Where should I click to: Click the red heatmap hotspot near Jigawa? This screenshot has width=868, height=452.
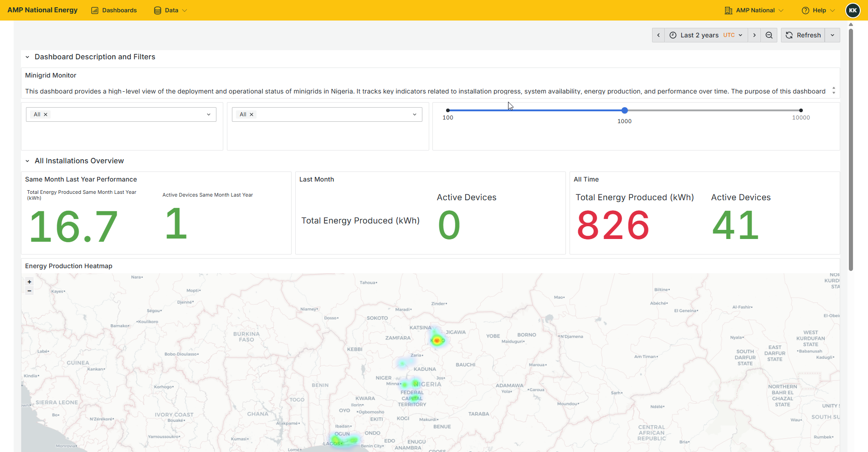pyautogui.click(x=437, y=340)
